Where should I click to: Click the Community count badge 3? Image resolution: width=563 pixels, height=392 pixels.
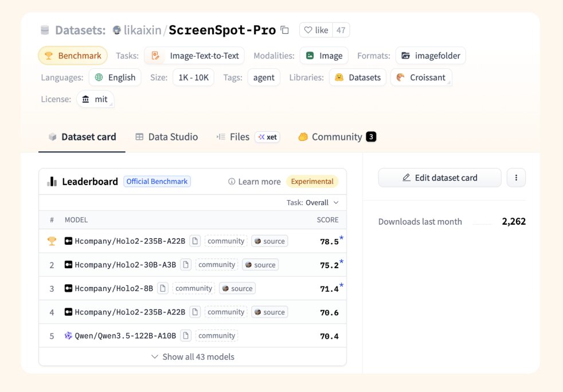[x=371, y=137]
